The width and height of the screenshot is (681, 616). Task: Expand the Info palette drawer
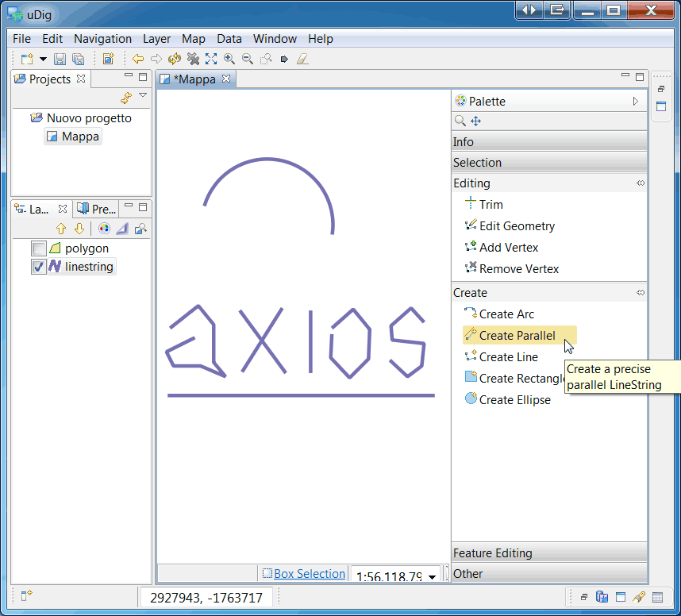(x=549, y=142)
